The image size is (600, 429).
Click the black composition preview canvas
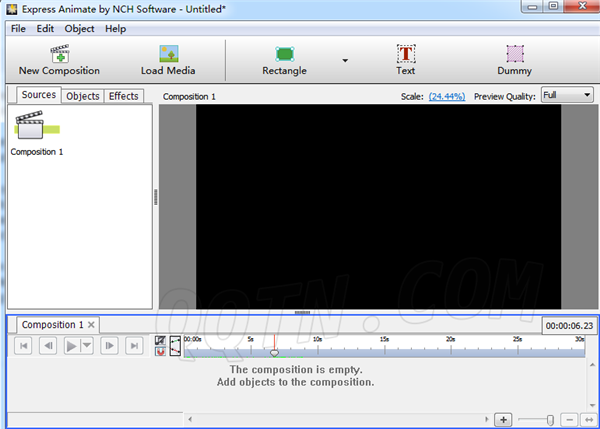pyautogui.click(x=378, y=207)
